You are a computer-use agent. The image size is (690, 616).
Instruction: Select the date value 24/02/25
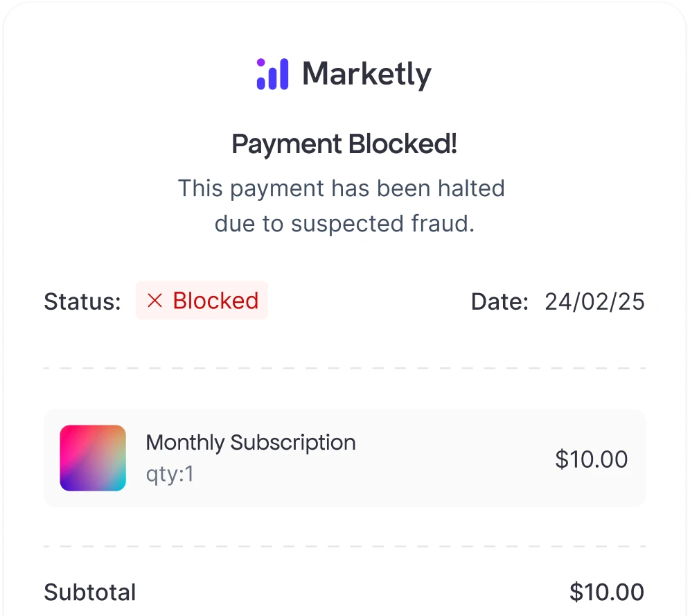[594, 301]
